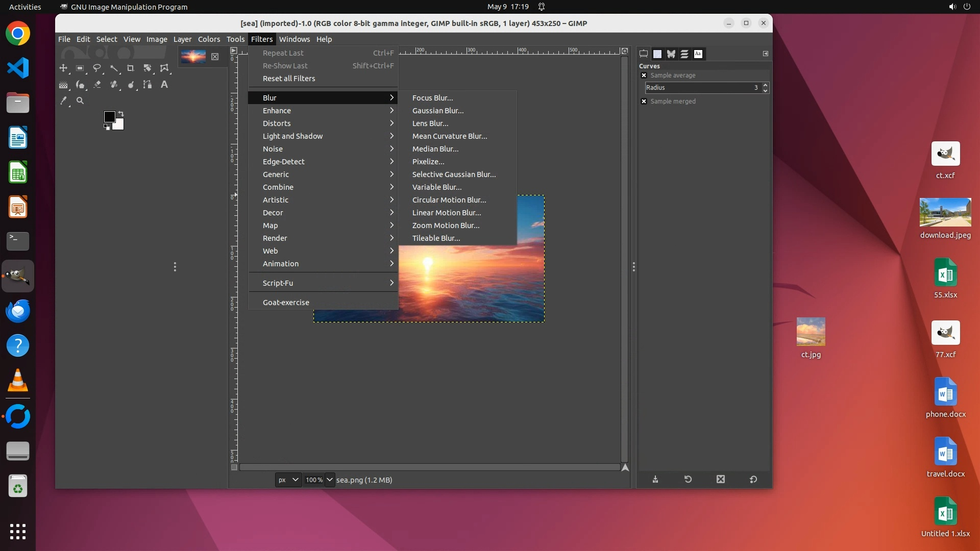Select the Color Picker eyedropper tool
This screenshot has height=551, width=980.
pyautogui.click(x=63, y=101)
